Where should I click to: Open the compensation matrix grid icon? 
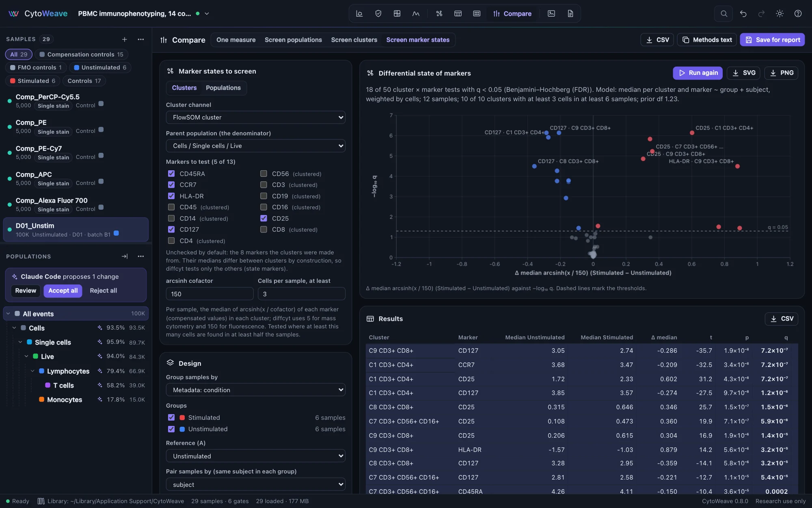[x=397, y=13]
